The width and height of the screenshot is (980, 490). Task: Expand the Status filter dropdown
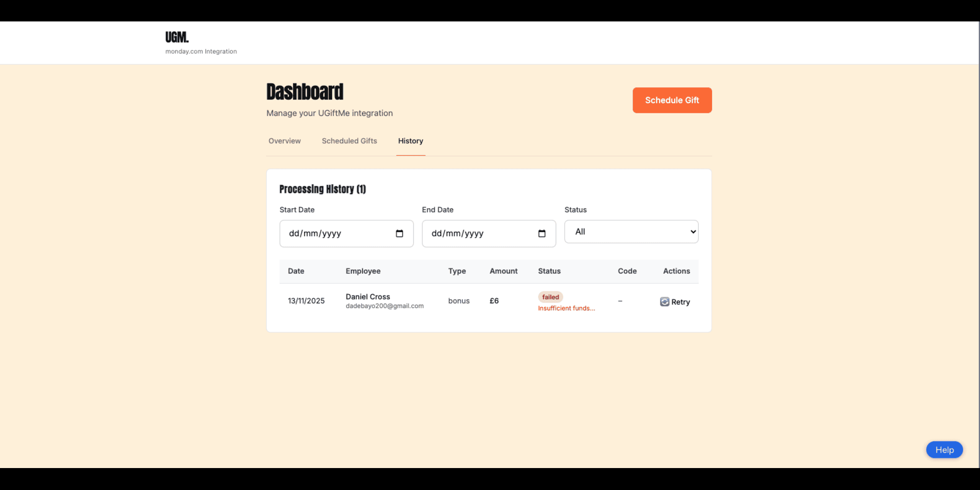click(631, 232)
